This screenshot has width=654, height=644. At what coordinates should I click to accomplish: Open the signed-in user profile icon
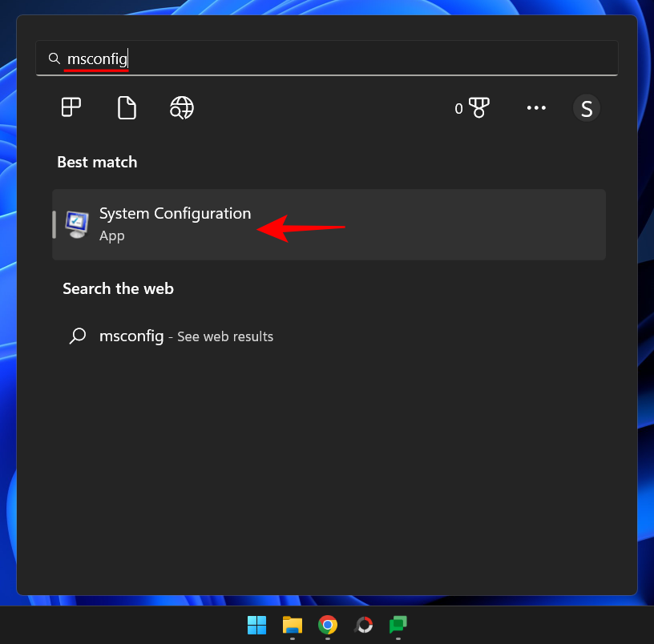[x=586, y=107]
